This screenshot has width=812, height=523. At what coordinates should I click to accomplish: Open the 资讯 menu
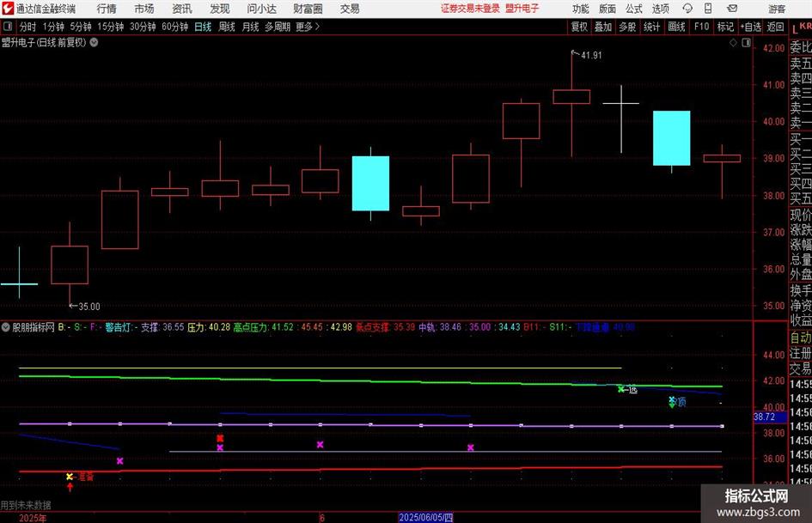[x=182, y=9]
